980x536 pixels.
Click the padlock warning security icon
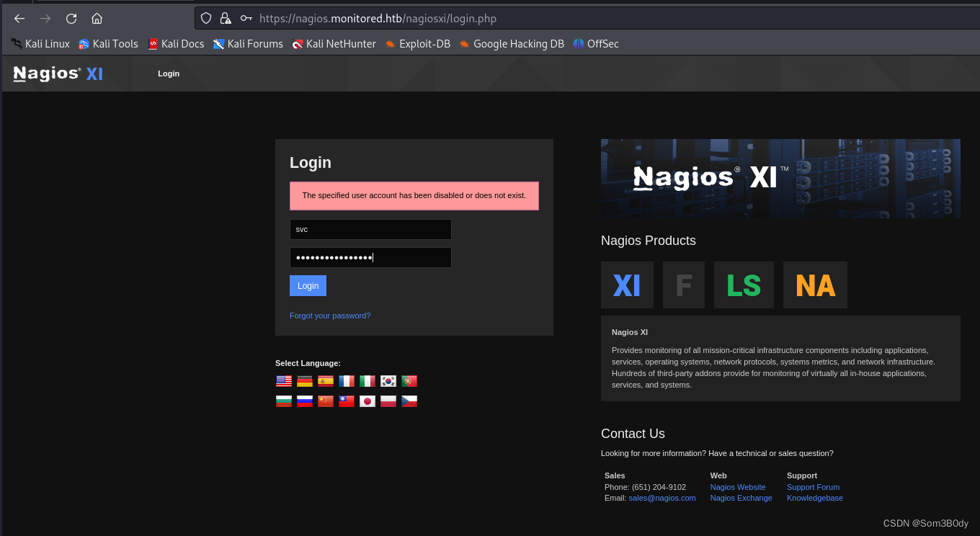click(226, 19)
